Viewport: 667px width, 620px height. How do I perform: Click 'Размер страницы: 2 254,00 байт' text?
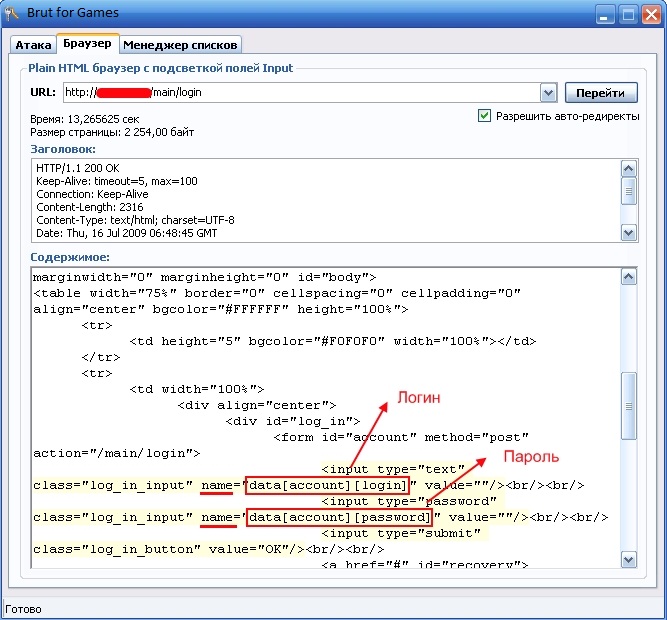[x=112, y=132]
